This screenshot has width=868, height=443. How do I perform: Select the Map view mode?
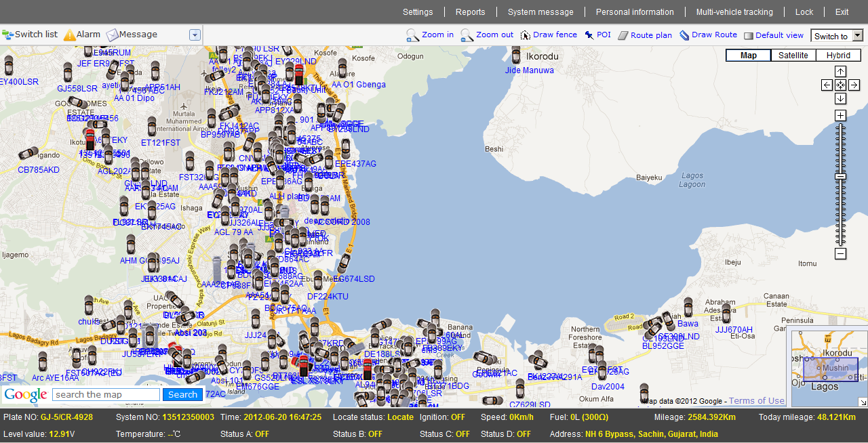click(748, 55)
